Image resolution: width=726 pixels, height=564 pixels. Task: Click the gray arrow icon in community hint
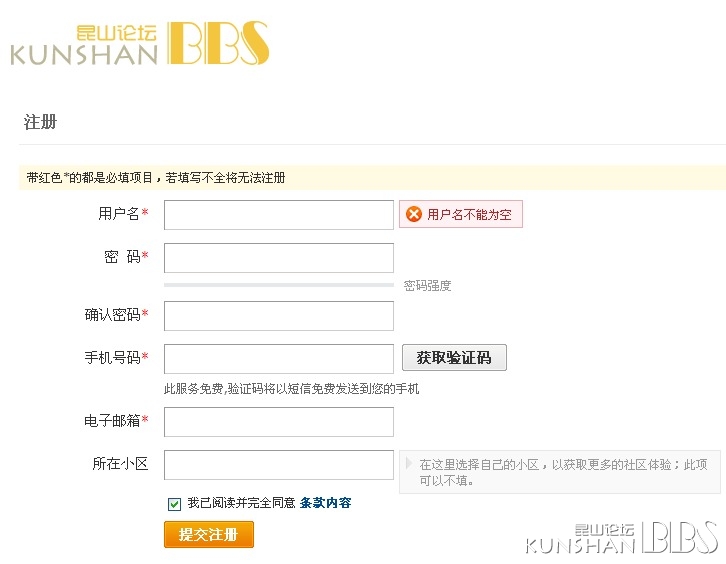click(408, 463)
